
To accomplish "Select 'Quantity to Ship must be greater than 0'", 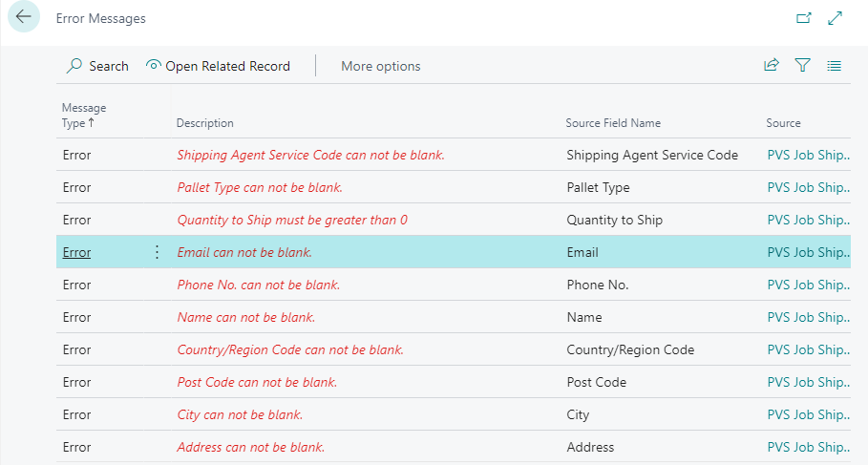I will [x=292, y=220].
